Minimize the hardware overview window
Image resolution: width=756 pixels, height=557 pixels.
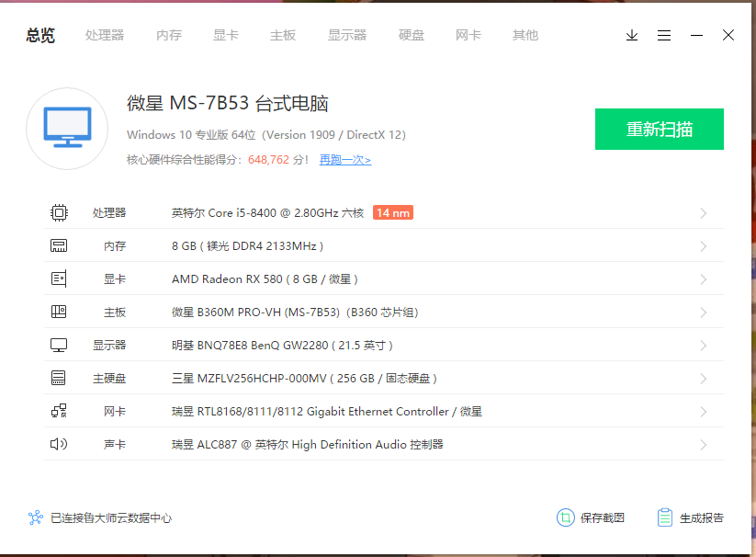coord(696,35)
